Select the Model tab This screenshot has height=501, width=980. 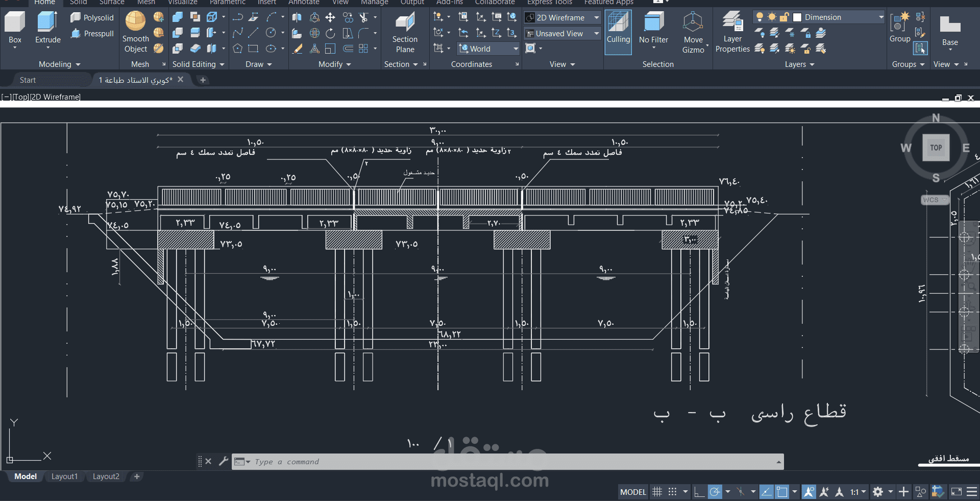[26, 476]
